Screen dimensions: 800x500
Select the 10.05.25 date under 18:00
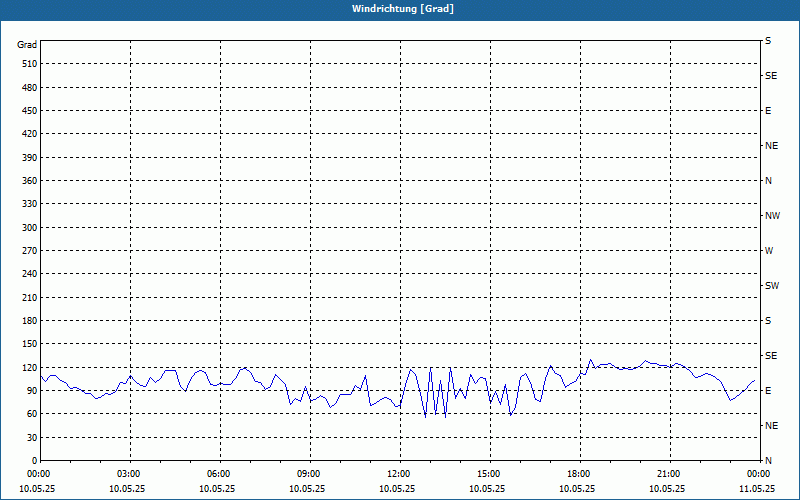pyautogui.click(x=577, y=489)
